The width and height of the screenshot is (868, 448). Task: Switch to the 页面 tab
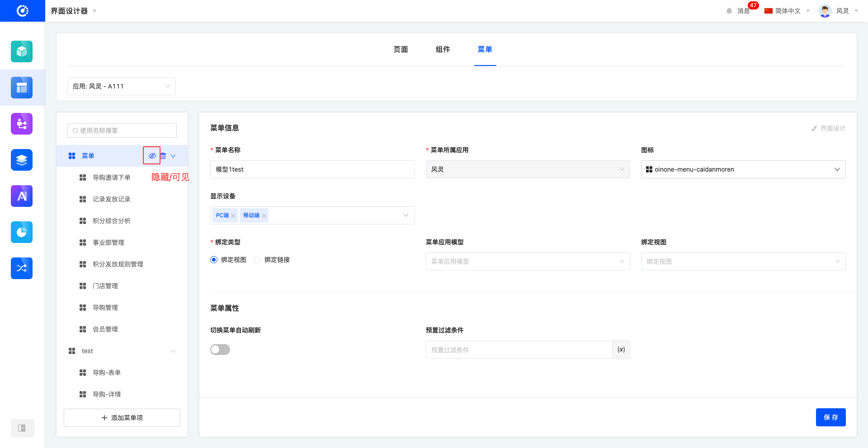click(x=401, y=49)
